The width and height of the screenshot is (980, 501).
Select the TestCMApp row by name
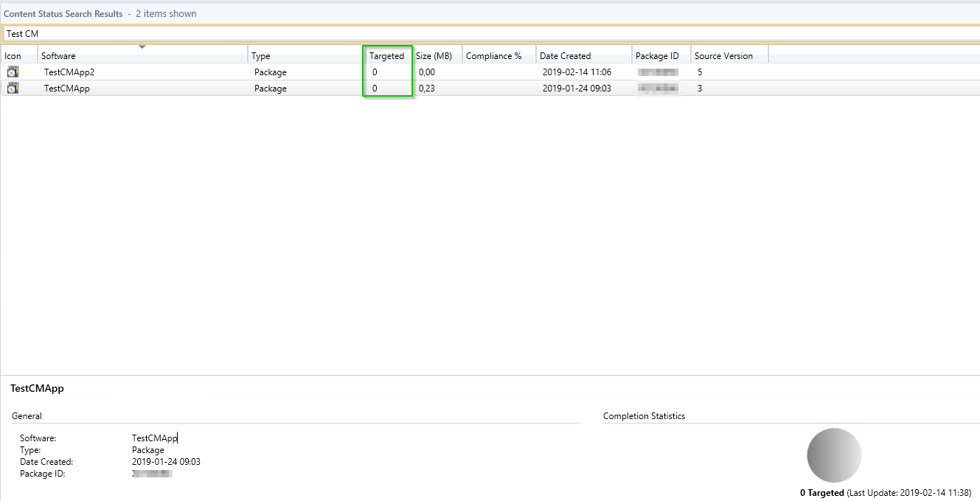(66, 89)
